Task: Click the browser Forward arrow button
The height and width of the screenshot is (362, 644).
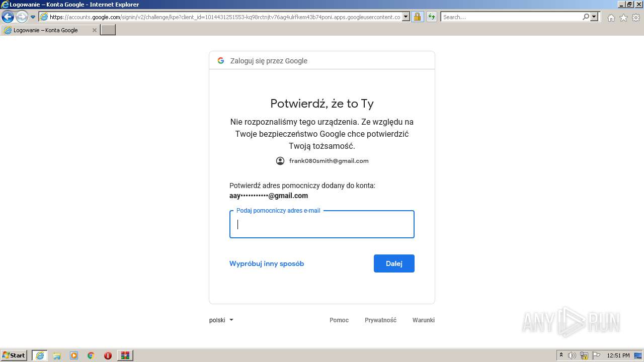Action: (x=22, y=17)
